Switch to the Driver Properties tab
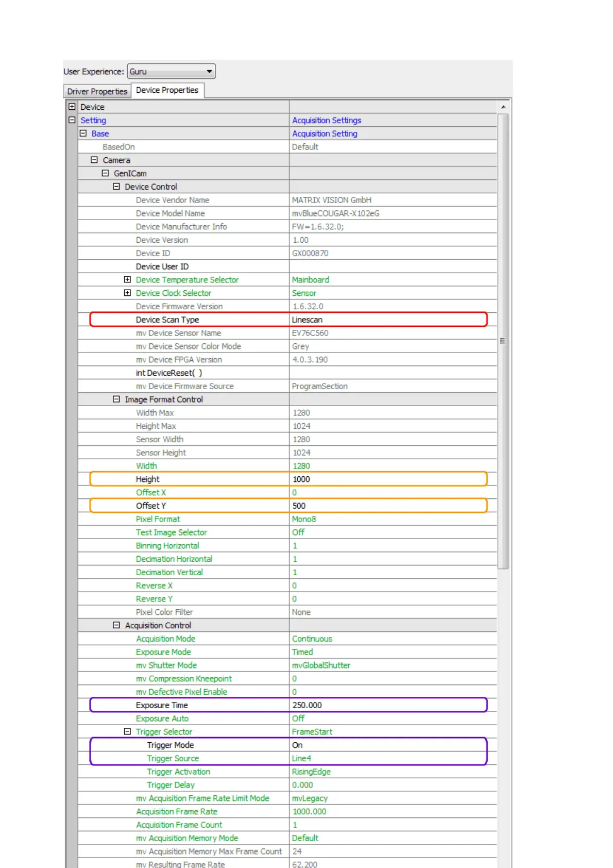This screenshot has height=868, width=613. pyautogui.click(x=97, y=91)
